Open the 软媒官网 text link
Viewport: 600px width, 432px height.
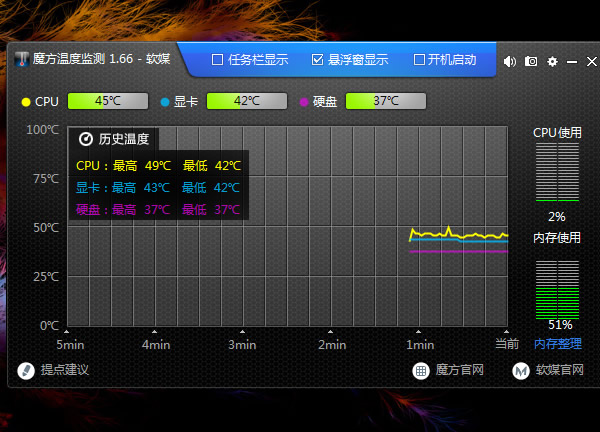pos(559,370)
